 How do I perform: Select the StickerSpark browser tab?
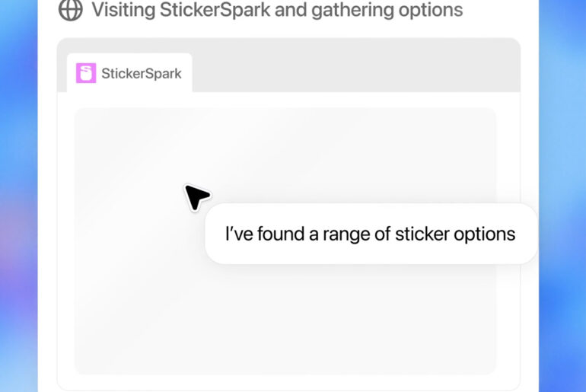click(129, 73)
